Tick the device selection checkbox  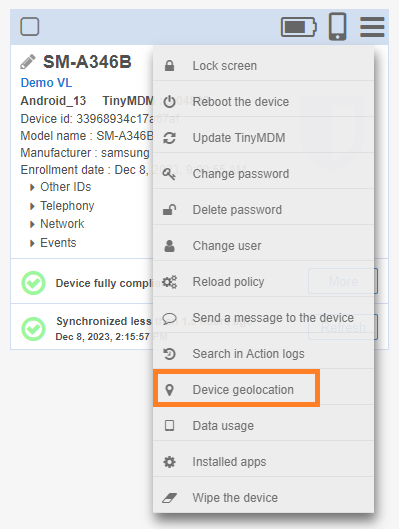30,27
